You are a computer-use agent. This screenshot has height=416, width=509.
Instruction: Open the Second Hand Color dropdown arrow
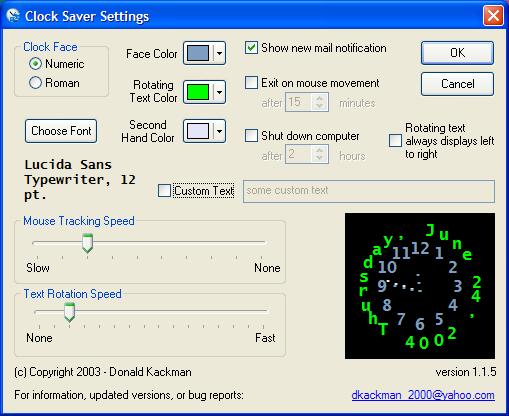coord(219,131)
